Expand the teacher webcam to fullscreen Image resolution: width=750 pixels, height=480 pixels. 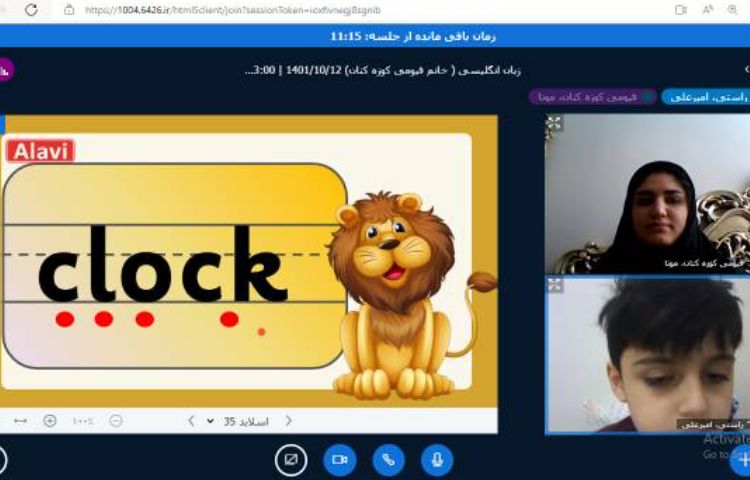click(553, 123)
